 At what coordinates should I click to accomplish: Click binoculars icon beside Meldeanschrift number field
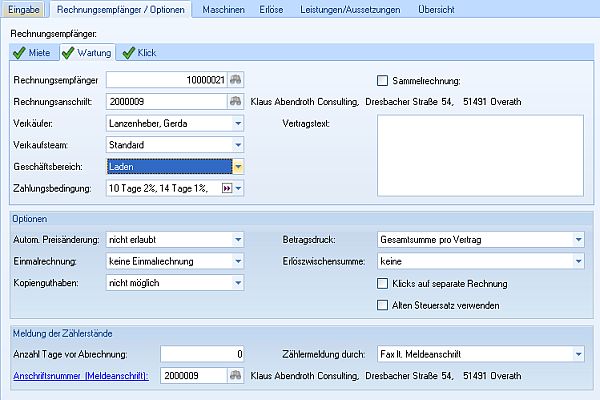pyautogui.click(x=237, y=375)
